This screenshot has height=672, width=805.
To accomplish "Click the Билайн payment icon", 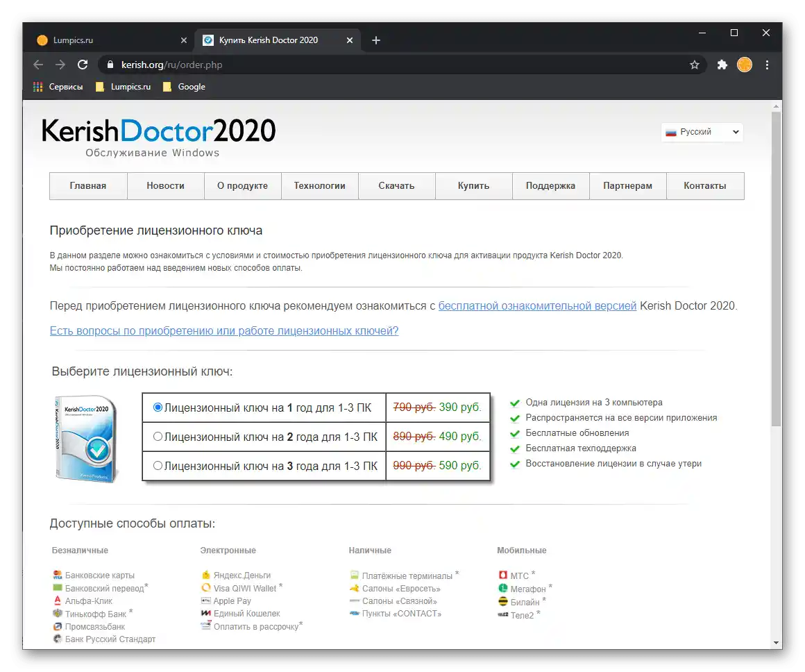I will [x=502, y=602].
